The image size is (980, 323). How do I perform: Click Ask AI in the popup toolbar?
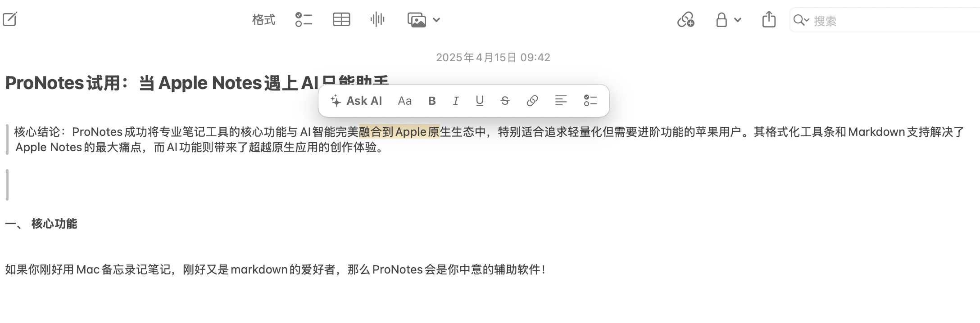[x=356, y=101]
